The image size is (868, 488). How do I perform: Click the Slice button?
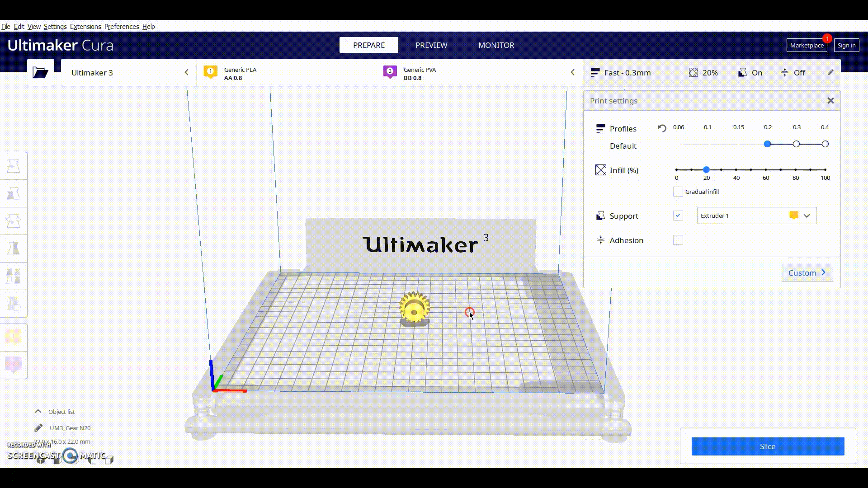coord(768,446)
